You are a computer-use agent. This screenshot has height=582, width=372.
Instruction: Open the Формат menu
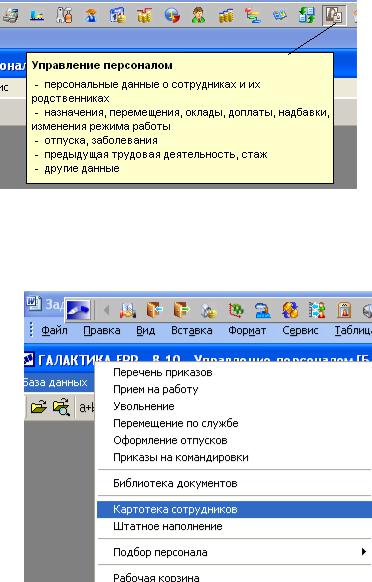(247, 330)
